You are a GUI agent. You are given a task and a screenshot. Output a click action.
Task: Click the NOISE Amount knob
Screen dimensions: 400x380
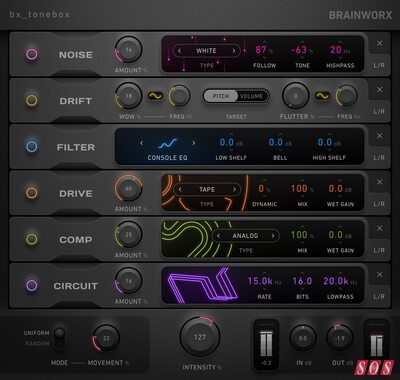tap(129, 50)
